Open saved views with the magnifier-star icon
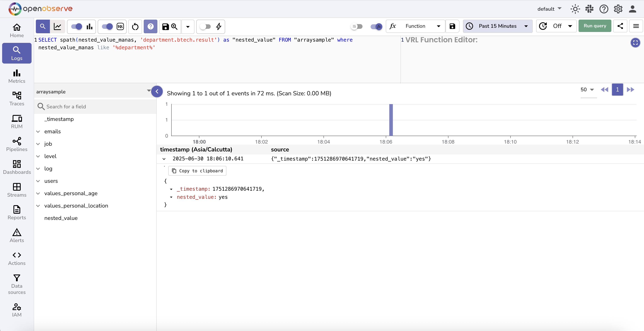The width and height of the screenshot is (644, 331). (174, 26)
